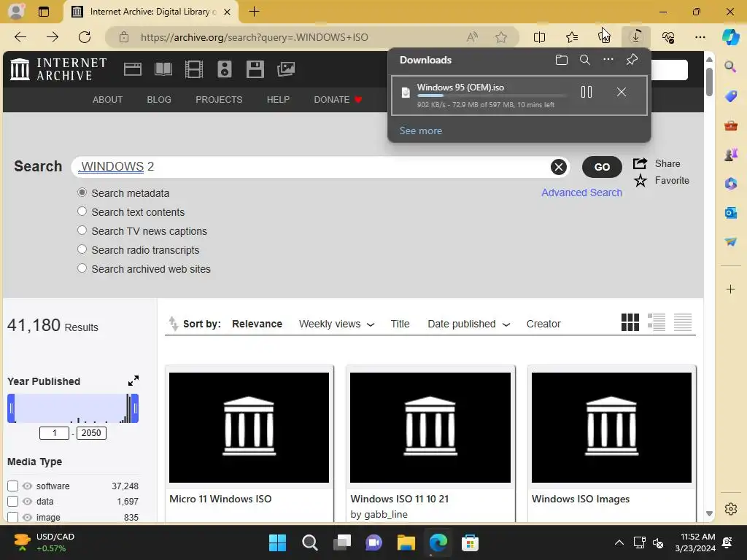747x560 pixels.
Task: Add page to favorites star icon
Action: (x=500, y=37)
